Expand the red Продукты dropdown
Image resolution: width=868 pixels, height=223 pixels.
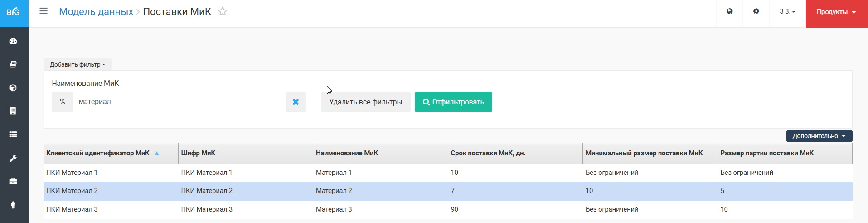point(836,12)
